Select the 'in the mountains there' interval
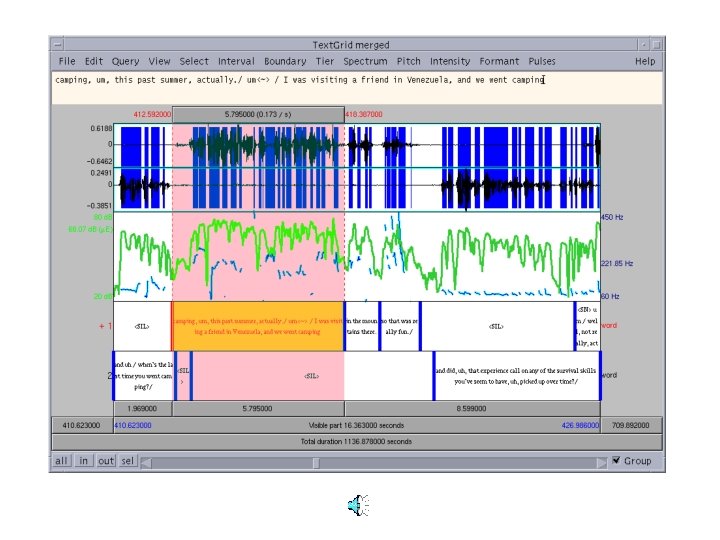The width and height of the screenshot is (720, 540). coord(362,326)
